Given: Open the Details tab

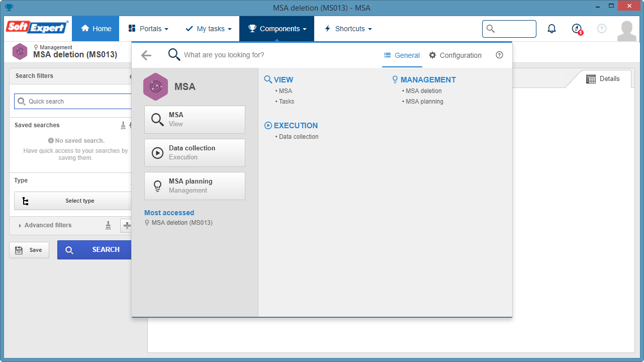Looking at the screenshot, I should pyautogui.click(x=603, y=79).
